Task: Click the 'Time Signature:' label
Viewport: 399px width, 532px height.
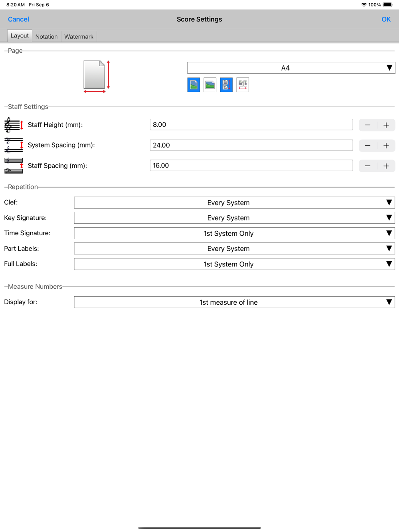Action: tap(27, 233)
